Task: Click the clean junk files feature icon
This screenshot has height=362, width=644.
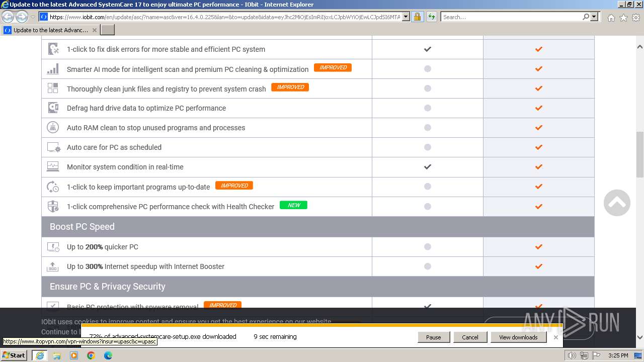Action: pyautogui.click(x=53, y=88)
